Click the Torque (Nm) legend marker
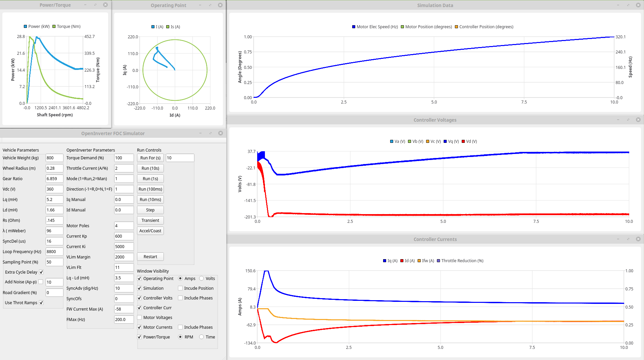The image size is (644, 360). coord(54,27)
